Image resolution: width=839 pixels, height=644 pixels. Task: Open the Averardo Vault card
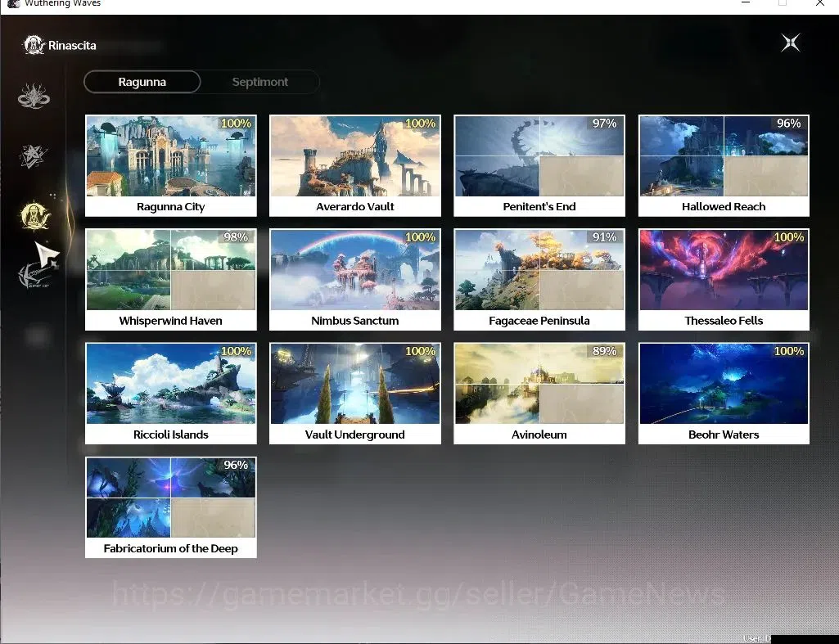354,166
